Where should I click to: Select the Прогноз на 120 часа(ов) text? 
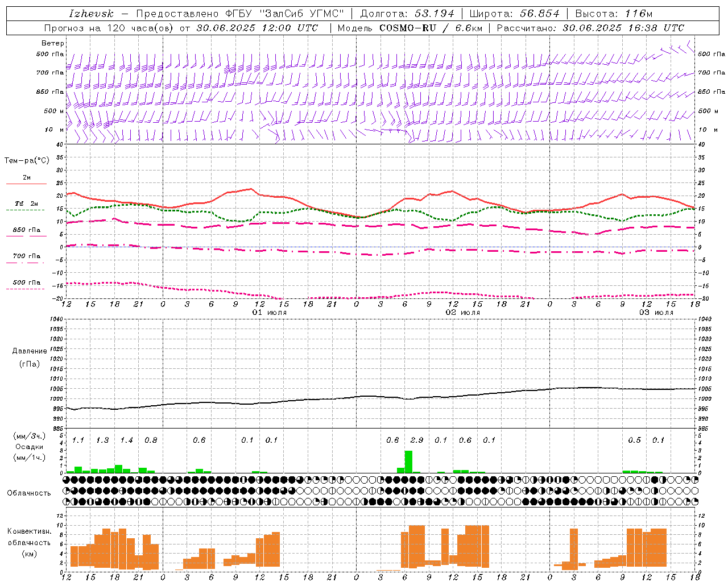coord(109,28)
